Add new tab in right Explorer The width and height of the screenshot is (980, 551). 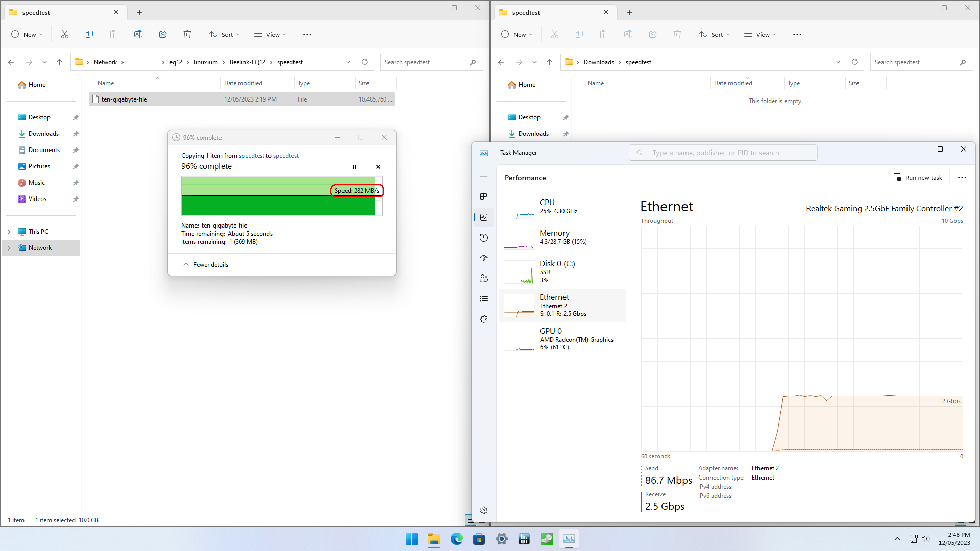pos(629,12)
